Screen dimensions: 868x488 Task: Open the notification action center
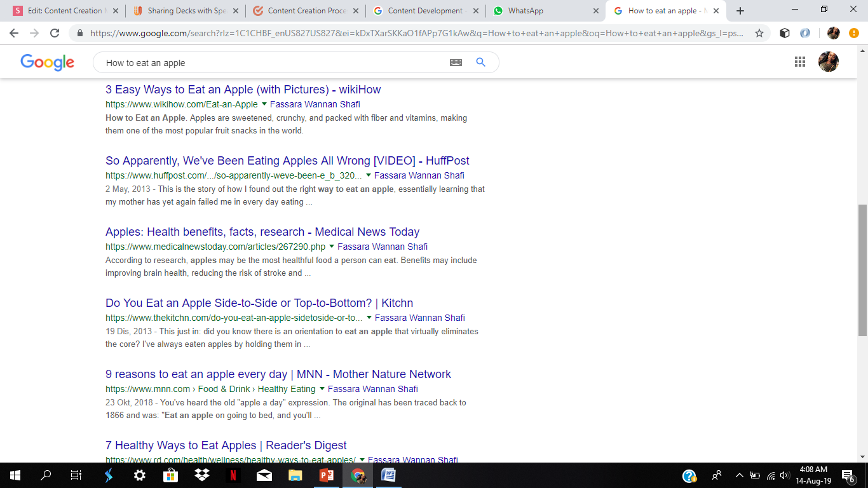pyautogui.click(x=848, y=475)
